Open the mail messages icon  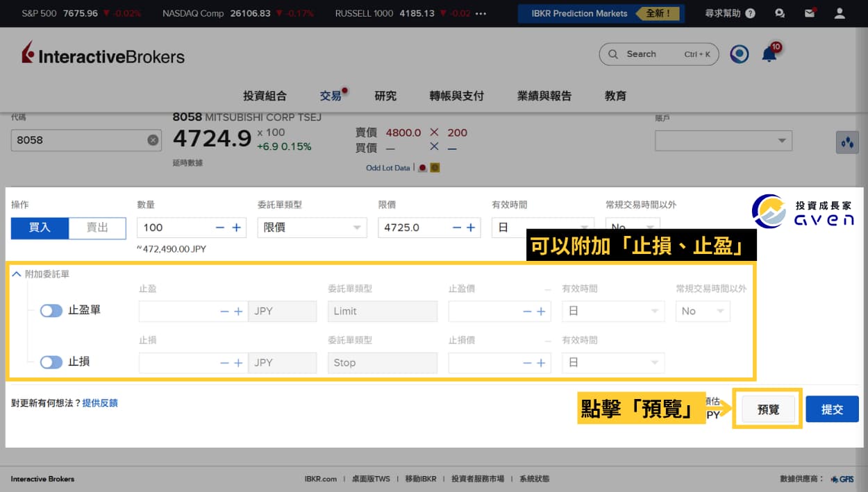[x=810, y=13]
